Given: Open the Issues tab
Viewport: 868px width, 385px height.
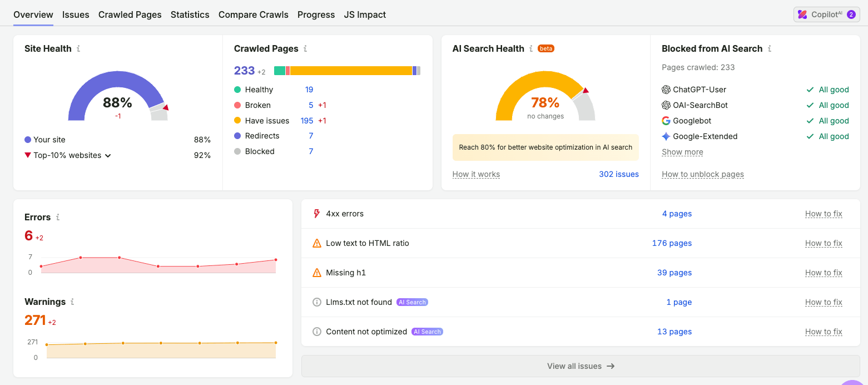Looking at the screenshot, I should coord(76,14).
